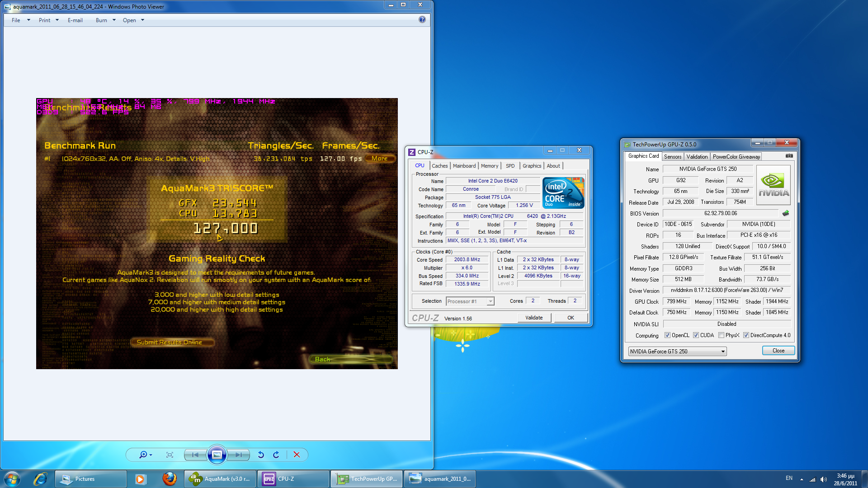868x488 pixels.
Task: Click the Show desktop strip
Action: point(864,479)
